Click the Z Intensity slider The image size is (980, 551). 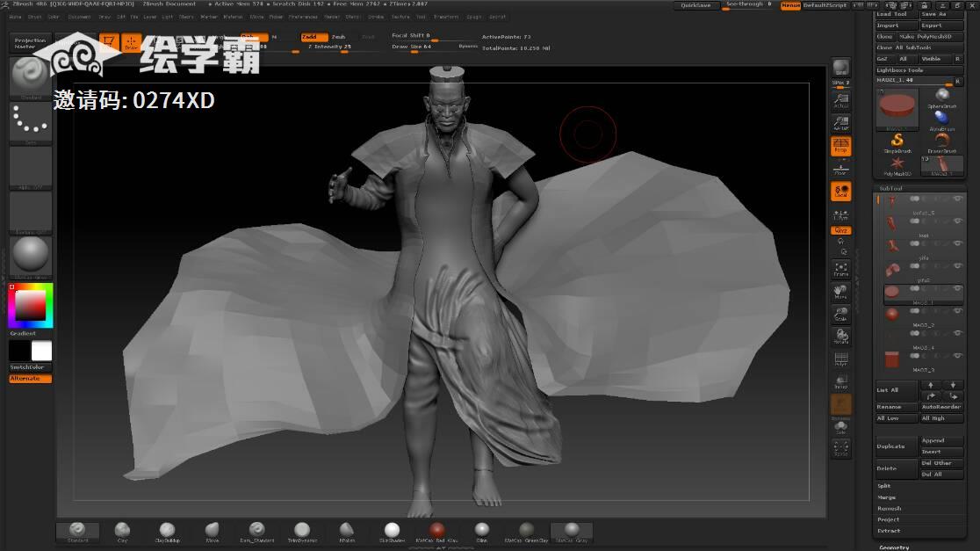[342, 47]
